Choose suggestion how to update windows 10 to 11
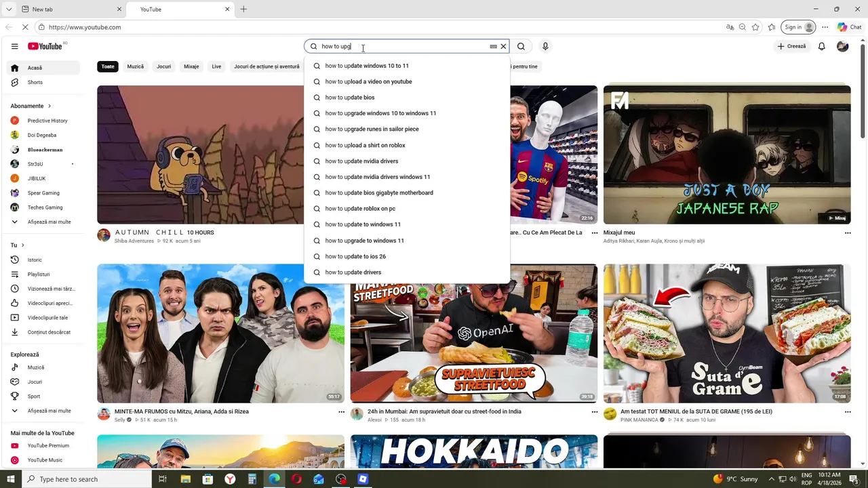 click(x=407, y=66)
